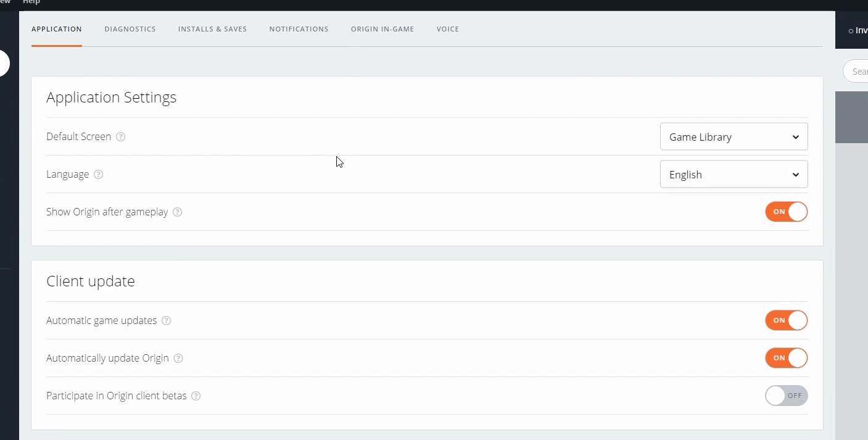
Task: Go to the Notifications tab
Action: pos(299,29)
